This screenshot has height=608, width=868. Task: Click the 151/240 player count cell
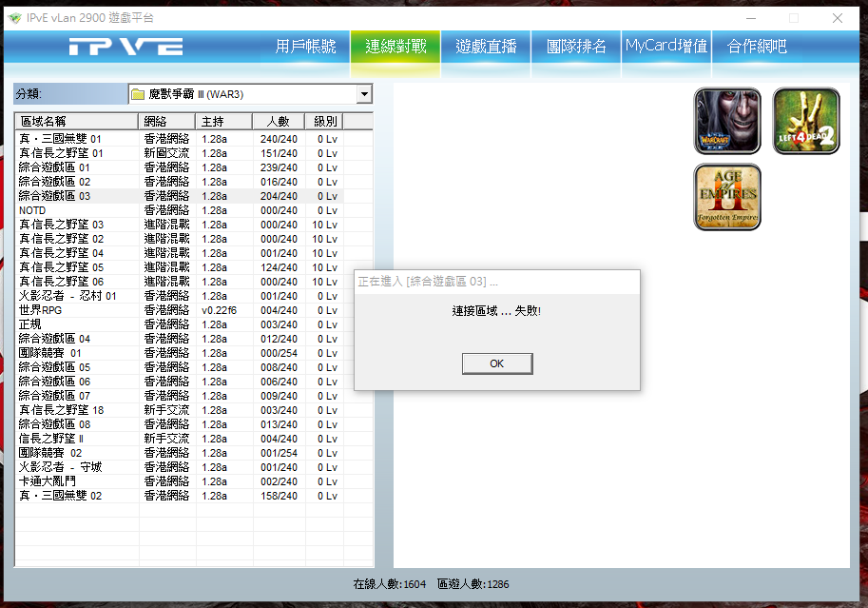pyautogui.click(x=279, y=153)
